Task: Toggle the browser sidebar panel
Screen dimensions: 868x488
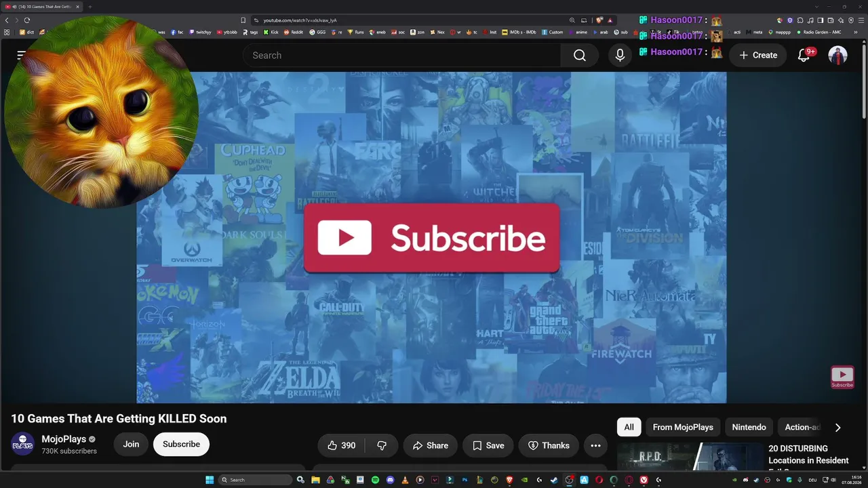Action: (x=821, y=20)
